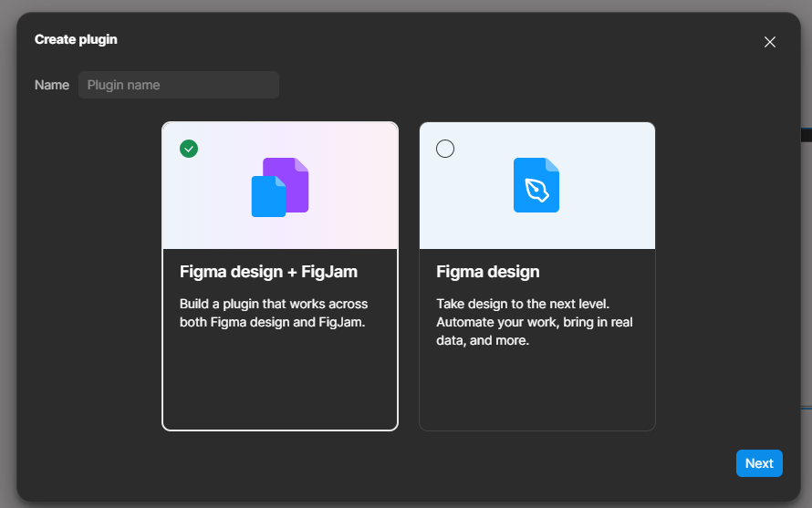The width and height of the screenshot is (812, 508).
Task: Click the 'Figma design' card heading
Action: [x=488, y=272]
